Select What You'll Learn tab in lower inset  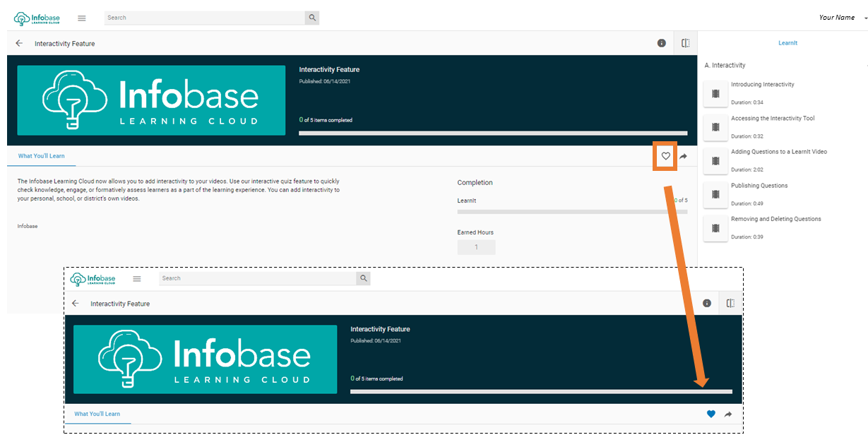pyautogui.click(x=97, y=414)
